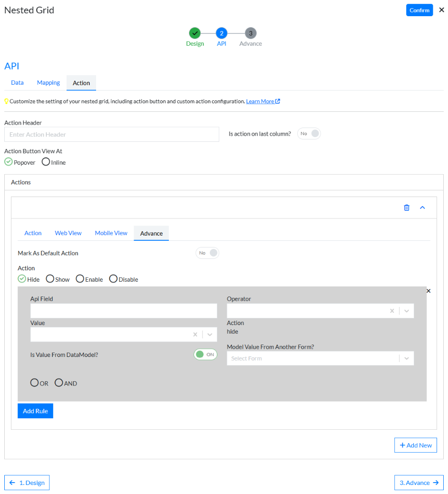
Task: Turn off Is Value From DataModel toggle
Action: 205,355
